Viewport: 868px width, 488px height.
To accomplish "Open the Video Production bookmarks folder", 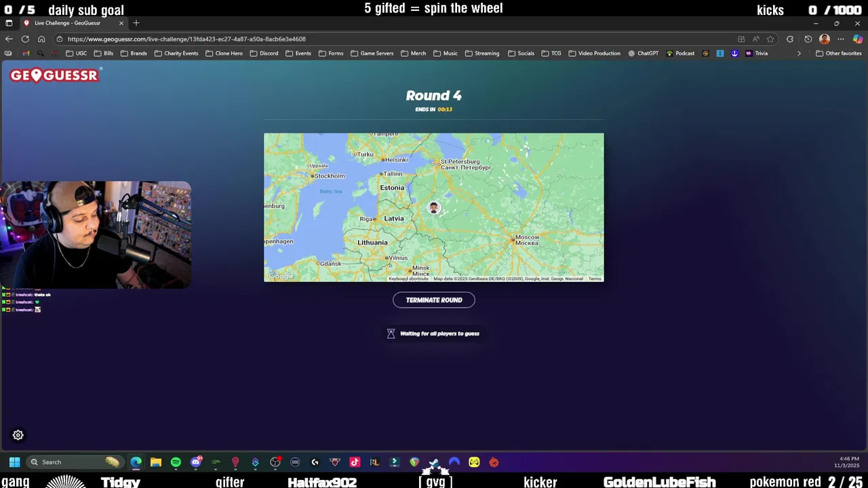I will [x=595, y=54].
